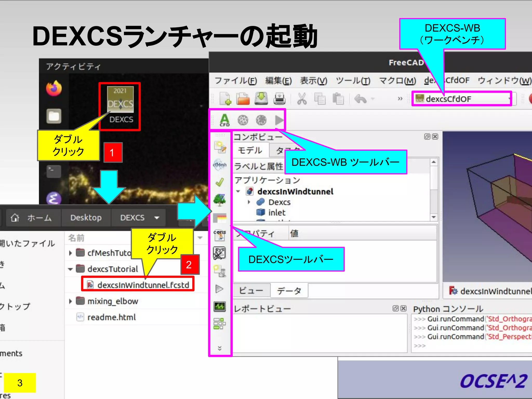
Task: Click the green checkmark icon
Action: pos(220,182)
